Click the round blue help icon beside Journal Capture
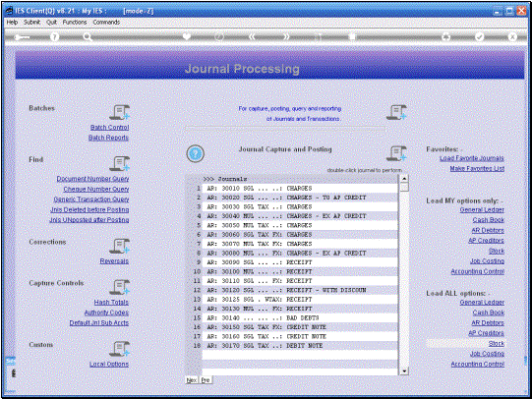 pos(195,153)
